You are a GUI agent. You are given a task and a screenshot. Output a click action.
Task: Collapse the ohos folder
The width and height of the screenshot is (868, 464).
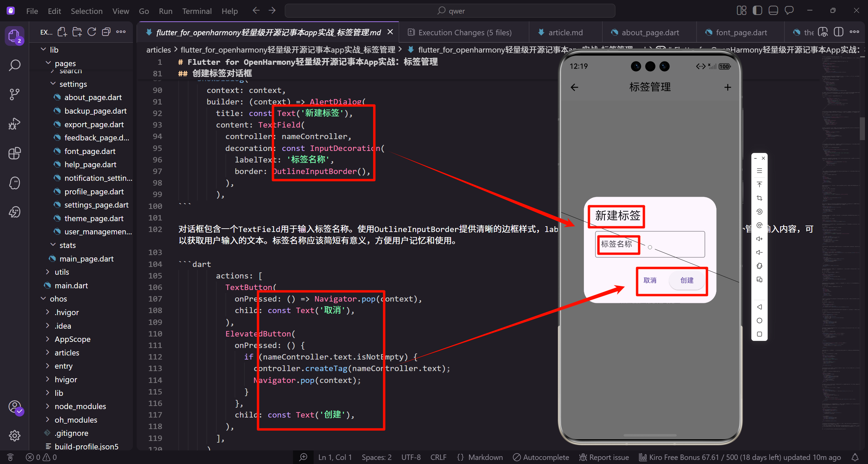click(x=43, y=298)
